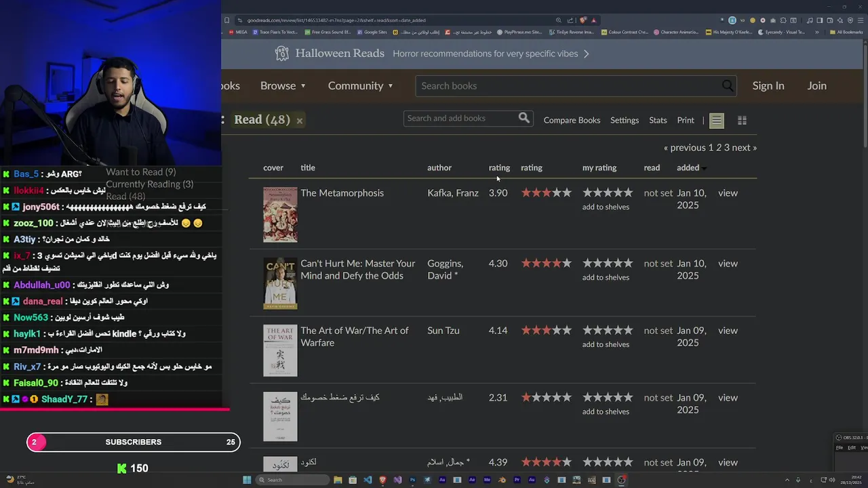Image resolution: width=868 pixels, height=488 pixels.
Task: Click the Brave shield icon
Action: (x=583, y=20)
